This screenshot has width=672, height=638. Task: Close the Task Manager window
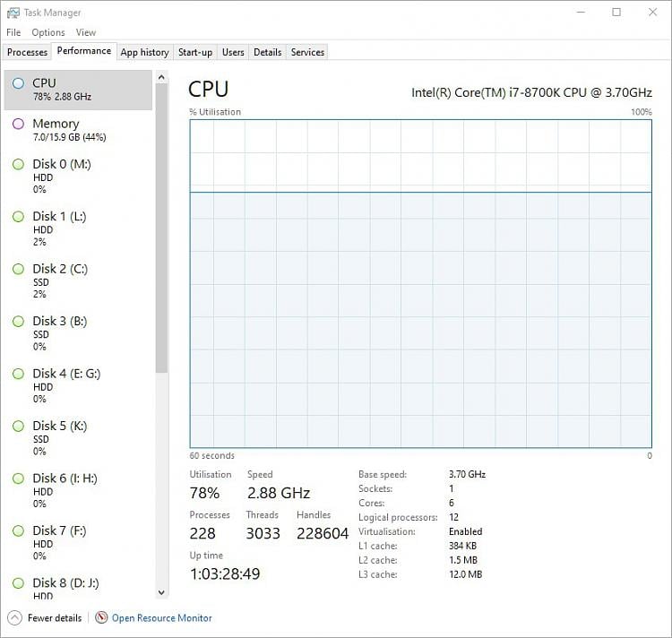(652, 13)
